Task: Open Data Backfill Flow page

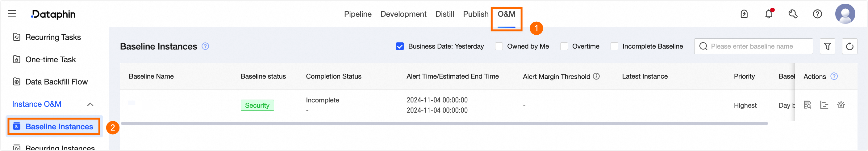Action: pos(56,82)
